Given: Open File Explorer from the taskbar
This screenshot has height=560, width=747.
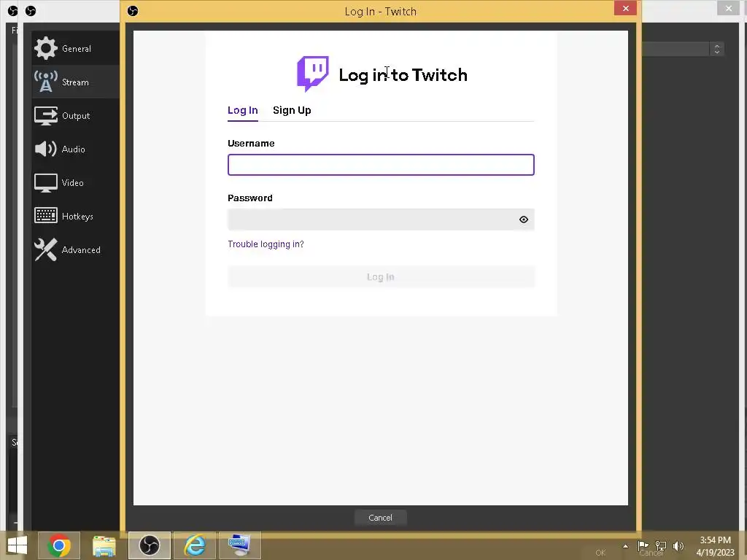Looking at the screenshot, I should (x=104, y=545).
